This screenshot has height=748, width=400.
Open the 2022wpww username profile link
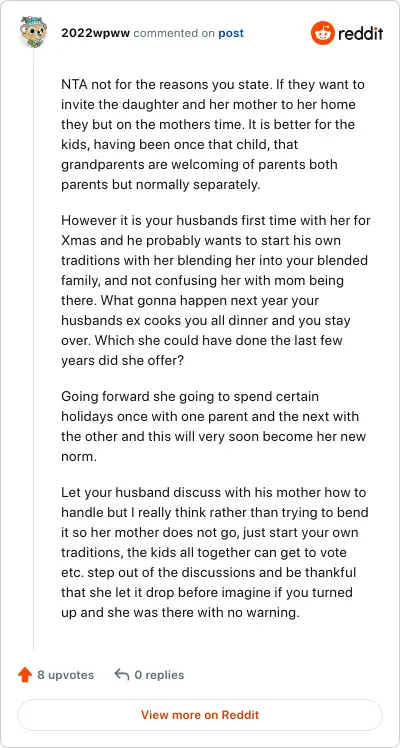[x=96, y=33]
